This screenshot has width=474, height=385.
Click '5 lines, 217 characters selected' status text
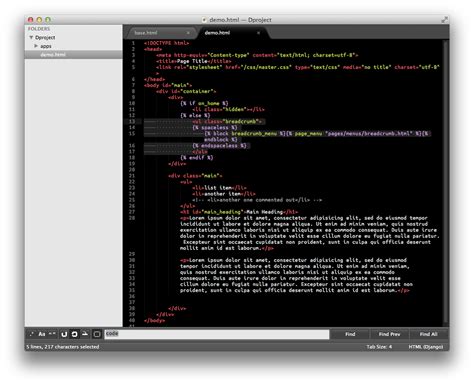63,347
